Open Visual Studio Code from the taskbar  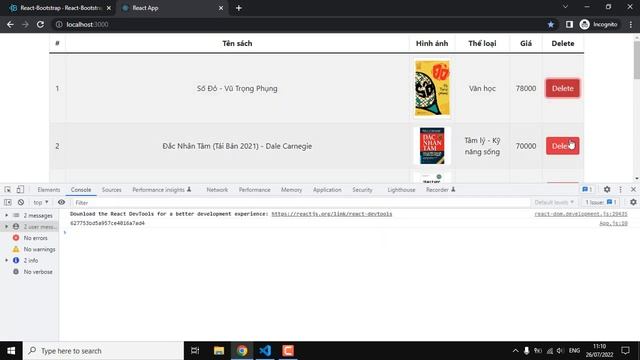(x=265, y=351)
